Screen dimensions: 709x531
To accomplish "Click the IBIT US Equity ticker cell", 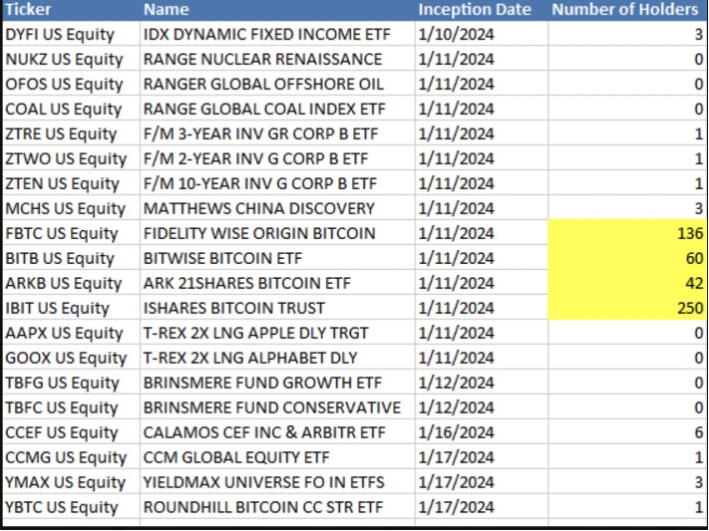I will pyautogui.click(x=68, y=308).
